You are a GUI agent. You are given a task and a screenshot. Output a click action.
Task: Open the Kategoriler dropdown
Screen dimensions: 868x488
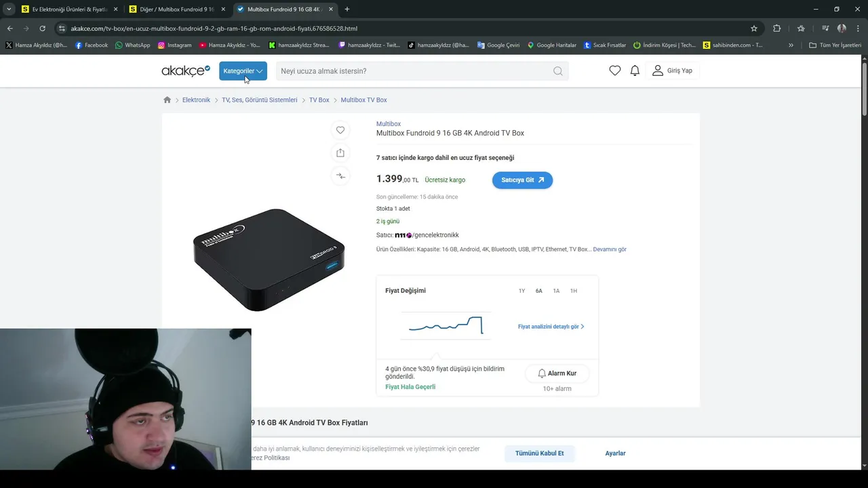pos(243,71)
